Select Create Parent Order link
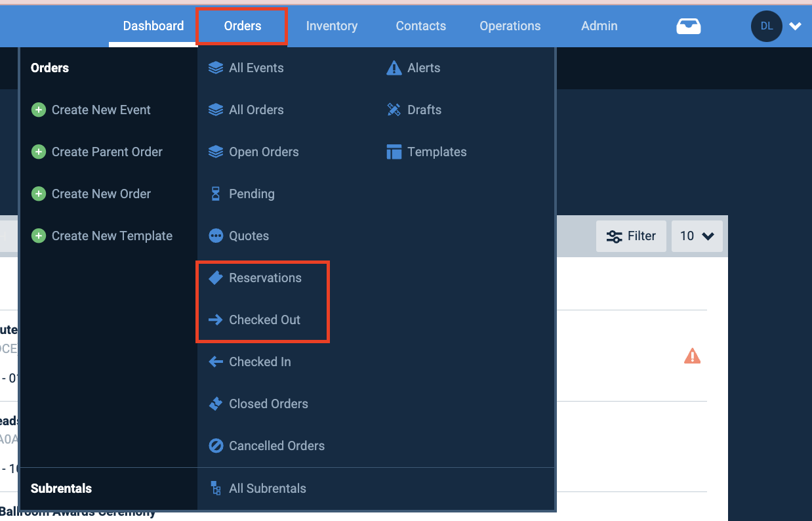Viewport: 812px width, 521px height. coord(107,152)
